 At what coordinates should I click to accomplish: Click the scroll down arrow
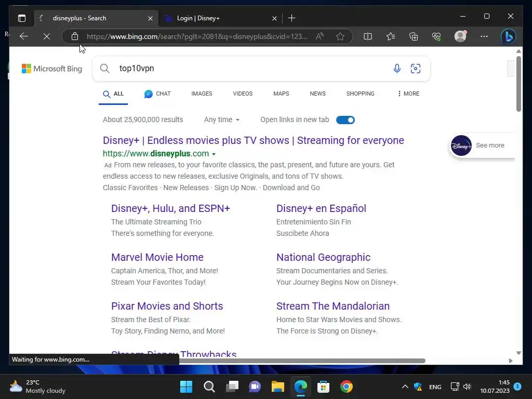point(518,353)
